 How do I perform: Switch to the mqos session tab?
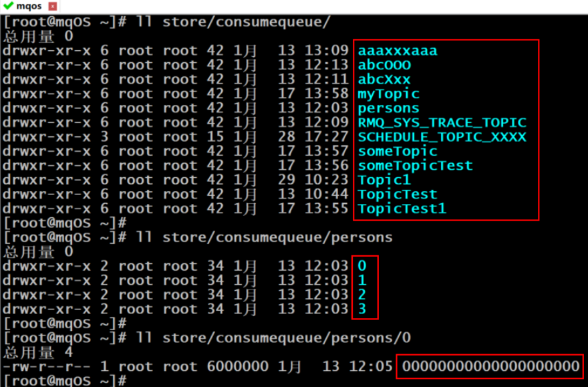pos(29,7)
